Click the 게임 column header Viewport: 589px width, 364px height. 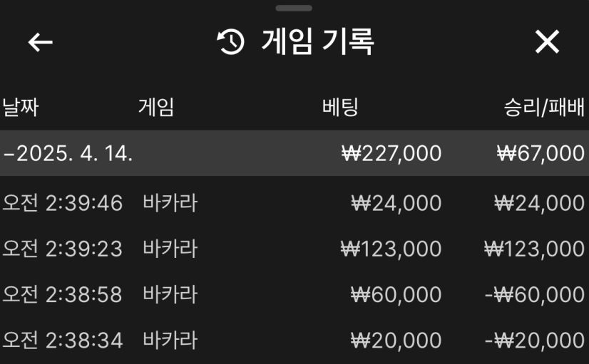(x=155, y=108)
